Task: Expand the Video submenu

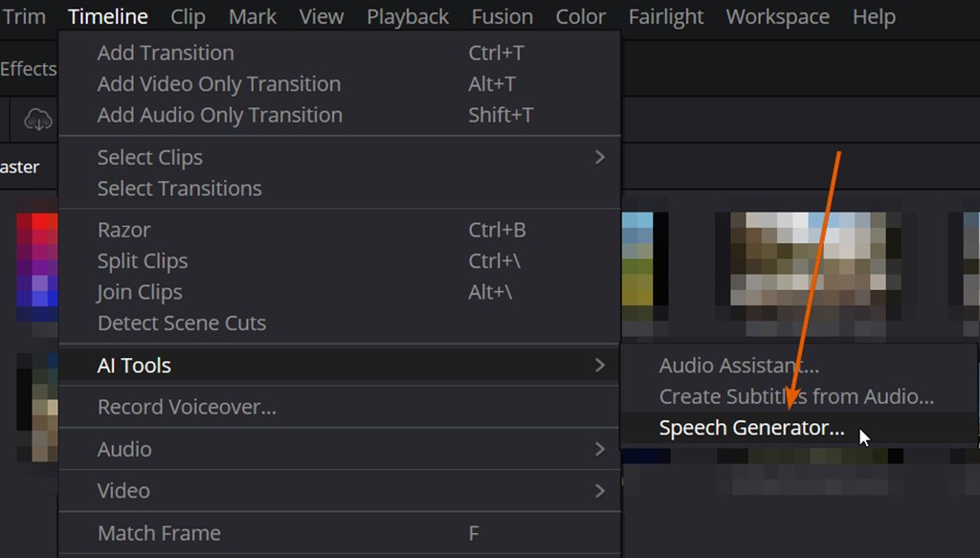Action: coord(600,491)
